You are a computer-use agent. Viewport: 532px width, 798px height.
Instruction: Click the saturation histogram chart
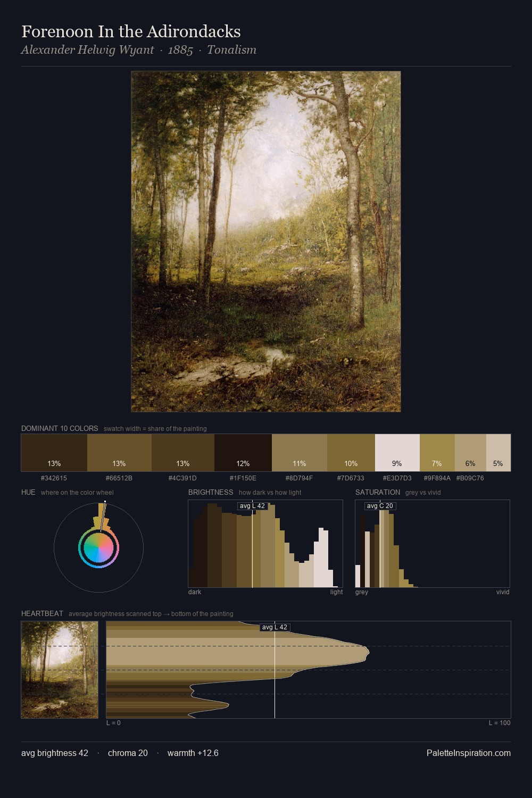(433, 544)
